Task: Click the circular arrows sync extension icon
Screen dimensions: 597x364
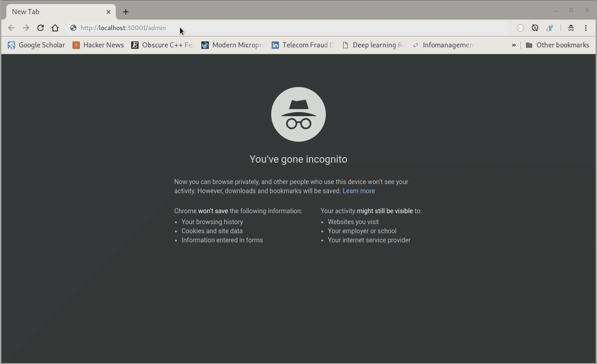Action: 535,28
